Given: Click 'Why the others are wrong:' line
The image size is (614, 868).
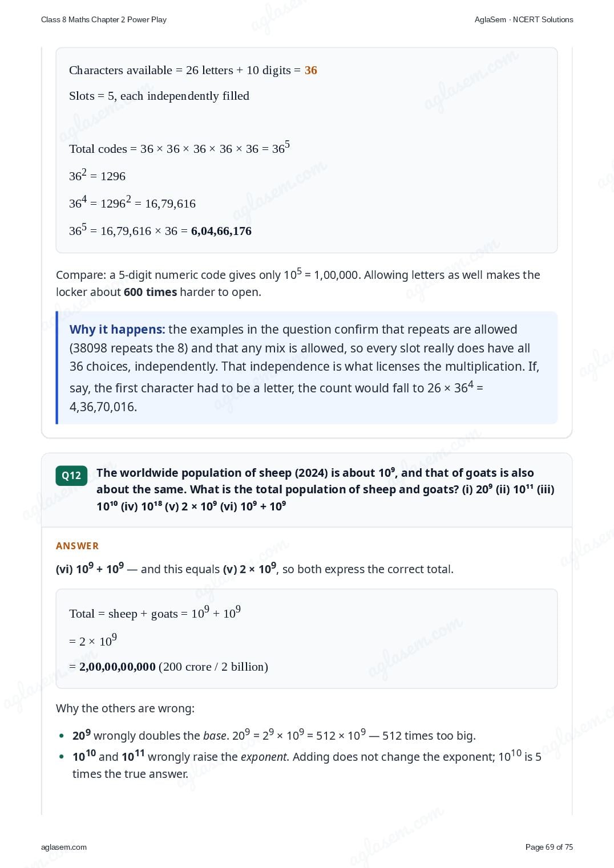Looking at the screenshot, I should [125, 708].
